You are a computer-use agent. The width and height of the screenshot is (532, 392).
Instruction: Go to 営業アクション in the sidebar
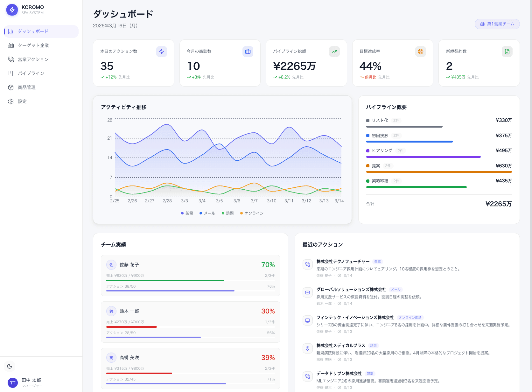click(x=33, y=59)
